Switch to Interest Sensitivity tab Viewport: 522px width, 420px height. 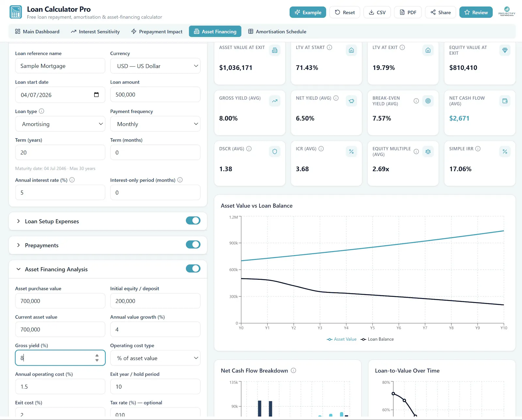pyautogui.click(x=95, y=31)
